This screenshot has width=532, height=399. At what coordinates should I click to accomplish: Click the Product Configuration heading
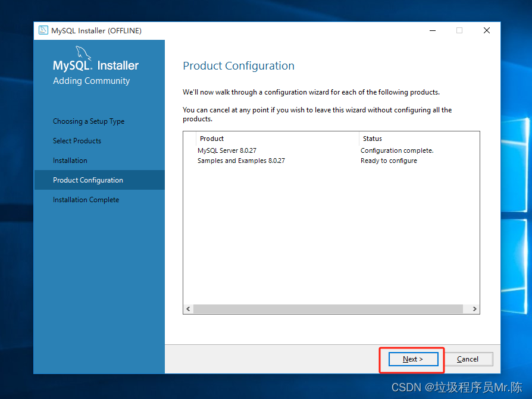239,66
